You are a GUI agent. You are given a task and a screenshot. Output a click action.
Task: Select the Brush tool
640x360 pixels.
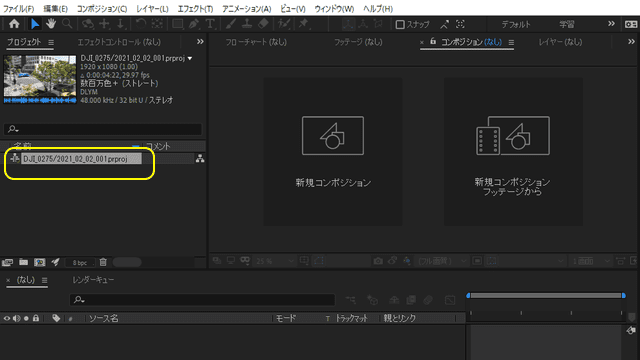coord(231,24)
